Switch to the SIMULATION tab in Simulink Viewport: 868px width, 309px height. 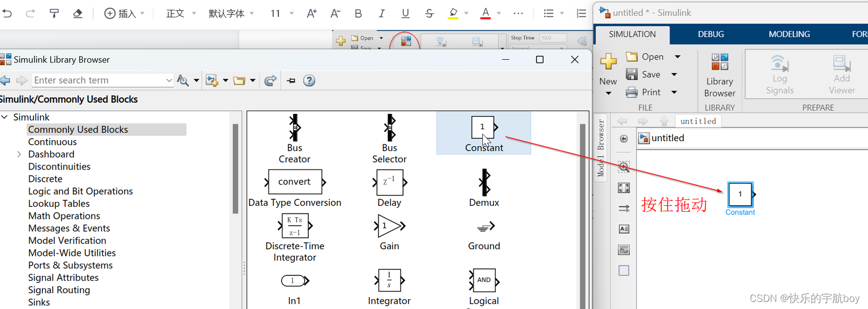633,34
